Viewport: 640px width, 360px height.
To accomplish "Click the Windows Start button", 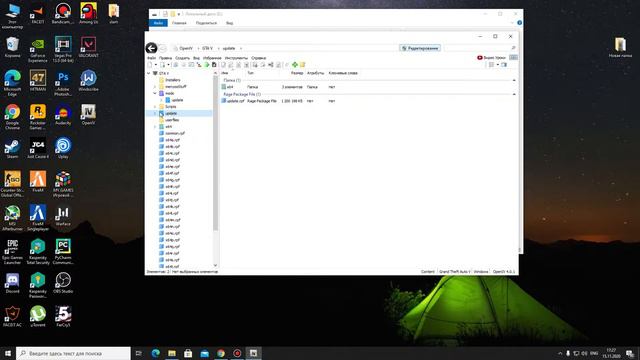I will [x=7, y=353].
